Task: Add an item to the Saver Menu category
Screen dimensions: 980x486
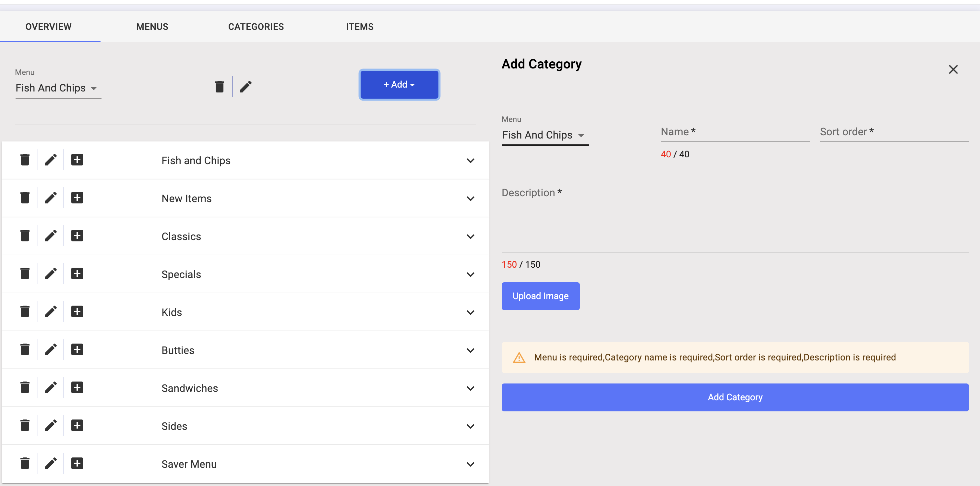Action: (77, 464)
